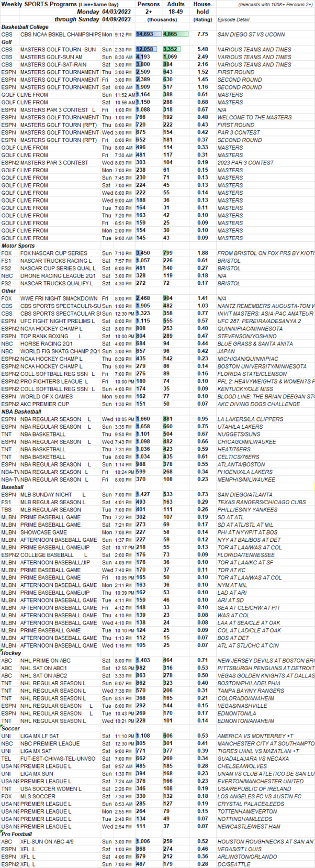The height and width of the screenshot is (868, 315).
Task: Click the 'LIGA MX LF SAT' program cell
Action: (x=41, y=736)
